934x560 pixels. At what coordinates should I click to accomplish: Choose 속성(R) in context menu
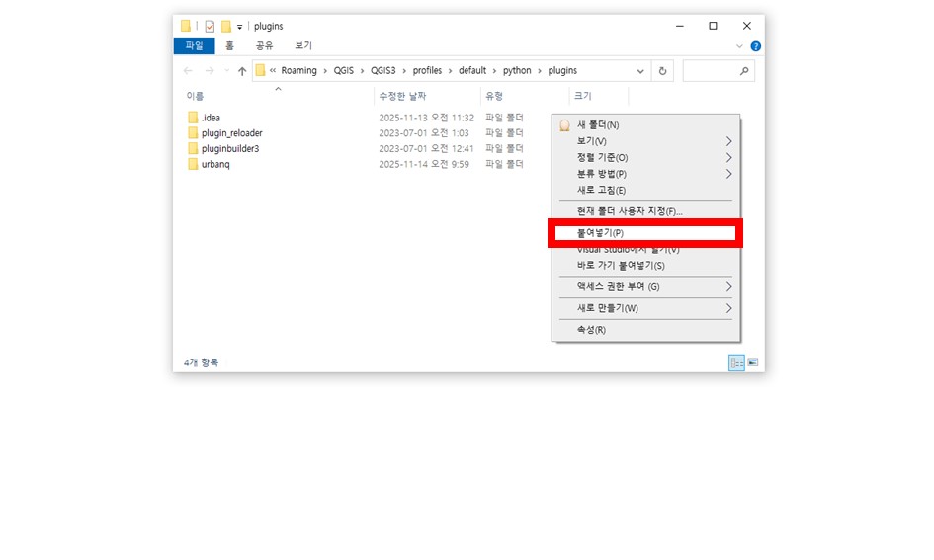591,330
